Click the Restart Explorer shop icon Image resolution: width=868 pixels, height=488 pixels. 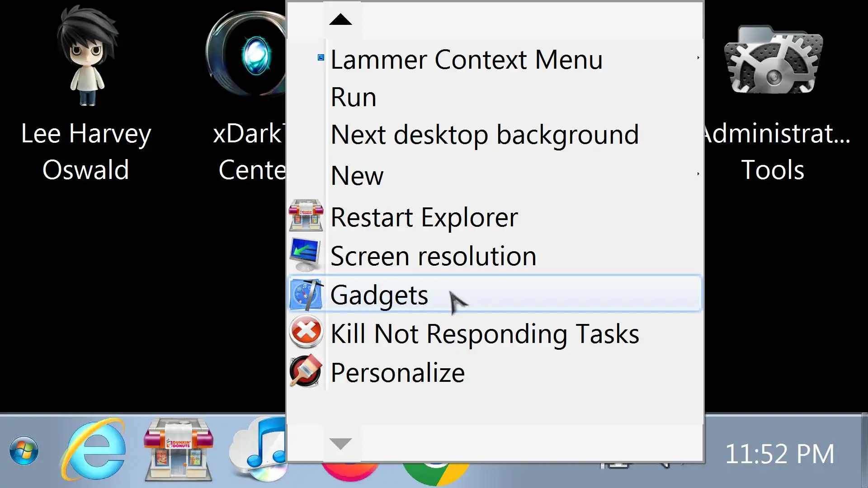[306, 216]
